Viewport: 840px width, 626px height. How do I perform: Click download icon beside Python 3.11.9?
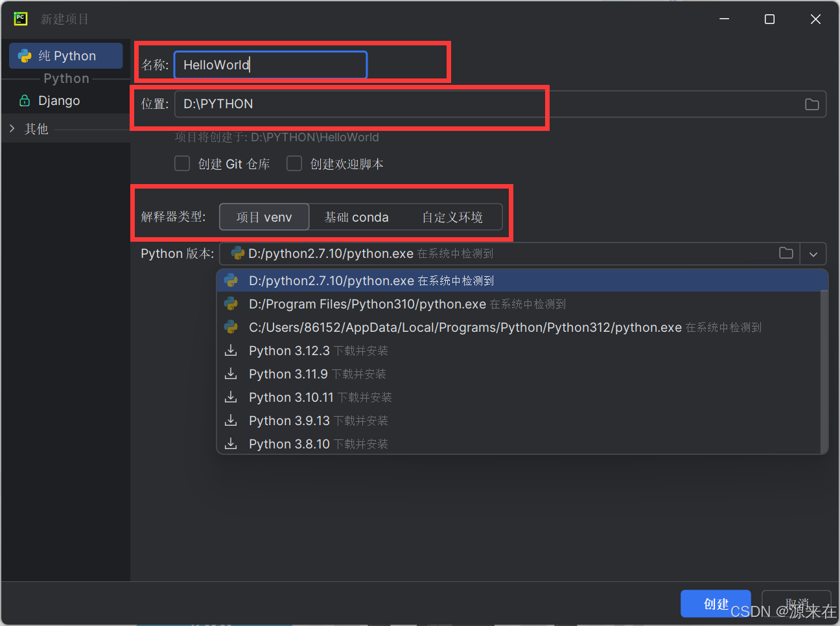pyautogui.click(x=231, y=374)
